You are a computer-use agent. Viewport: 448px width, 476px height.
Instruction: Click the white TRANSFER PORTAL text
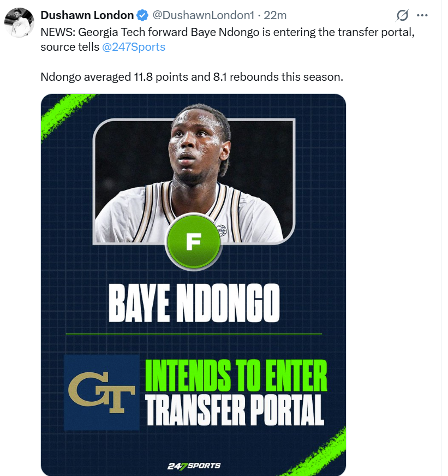[235, 410]
